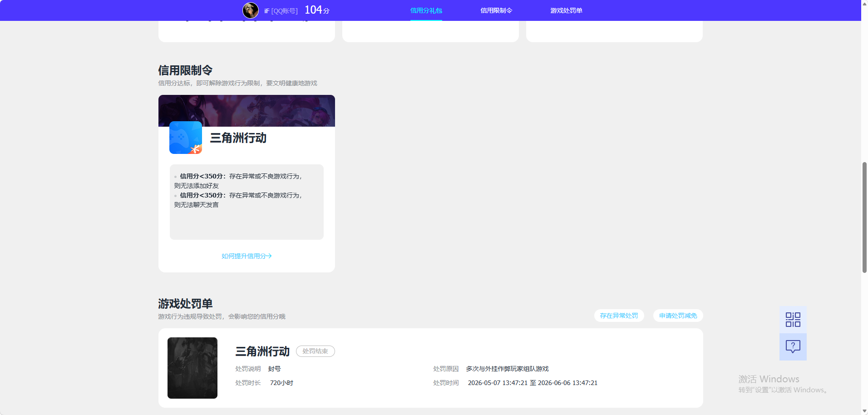Click the 封号 penalty description
This screenshot has width=868, height=415.
pyautogui.click(x=274, y=369)
